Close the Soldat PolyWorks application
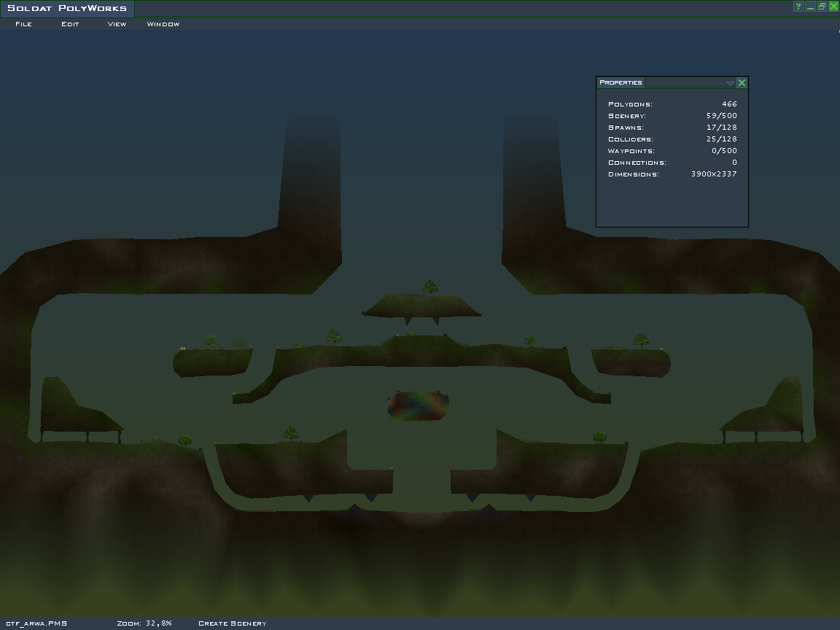The height and width of the screenshot is (630, 840). point(833,7)
